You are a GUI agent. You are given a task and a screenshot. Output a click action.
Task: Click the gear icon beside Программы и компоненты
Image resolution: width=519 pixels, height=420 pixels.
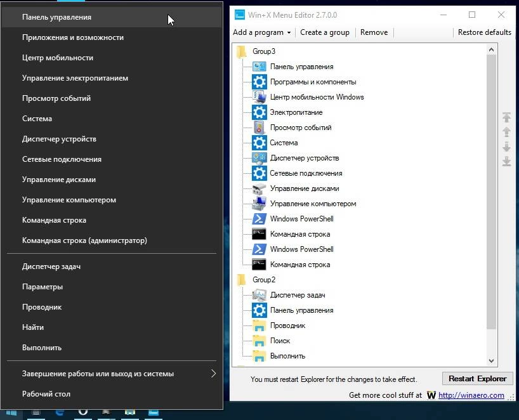pos(259,82)
